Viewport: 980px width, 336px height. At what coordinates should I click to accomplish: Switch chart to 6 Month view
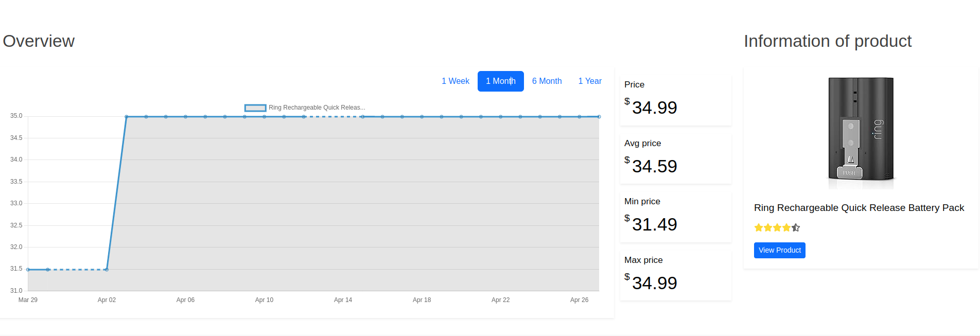pyautogui.click(x=547, y=81)
